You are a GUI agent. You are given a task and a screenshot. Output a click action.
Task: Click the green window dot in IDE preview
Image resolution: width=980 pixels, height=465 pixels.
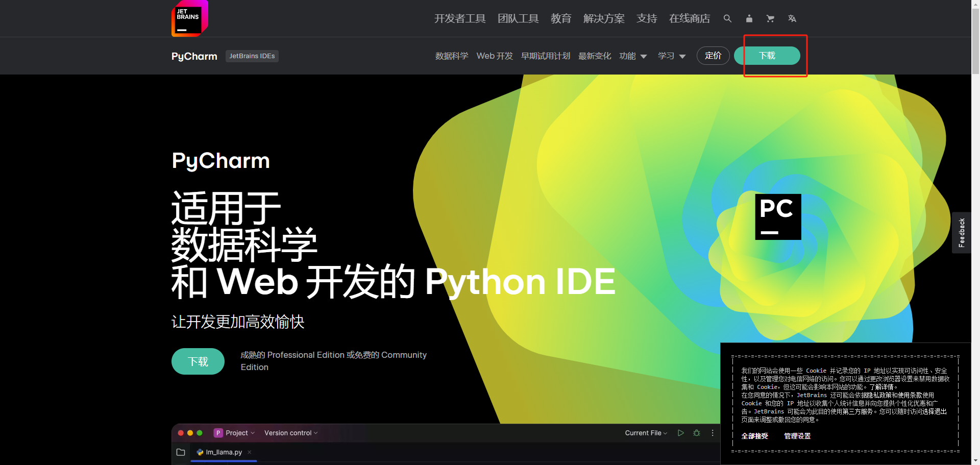(x=200, y=433)
